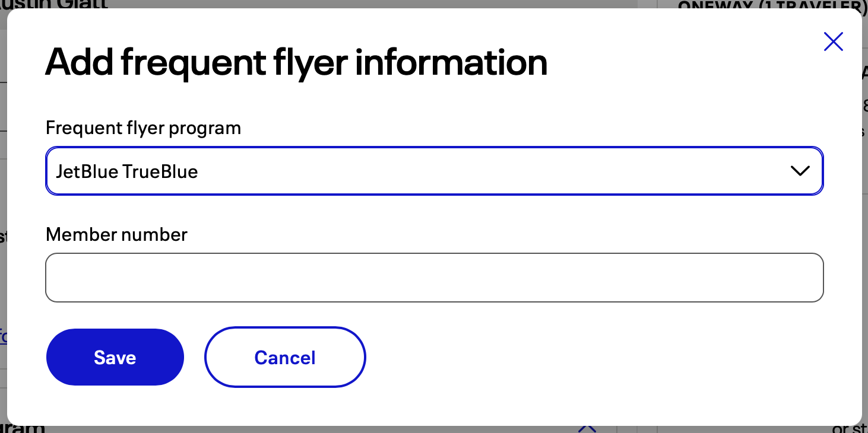Screen dimensions: 868x433
Task: Click the dropdown chevron arrow icon
Action: coord(800,171)
